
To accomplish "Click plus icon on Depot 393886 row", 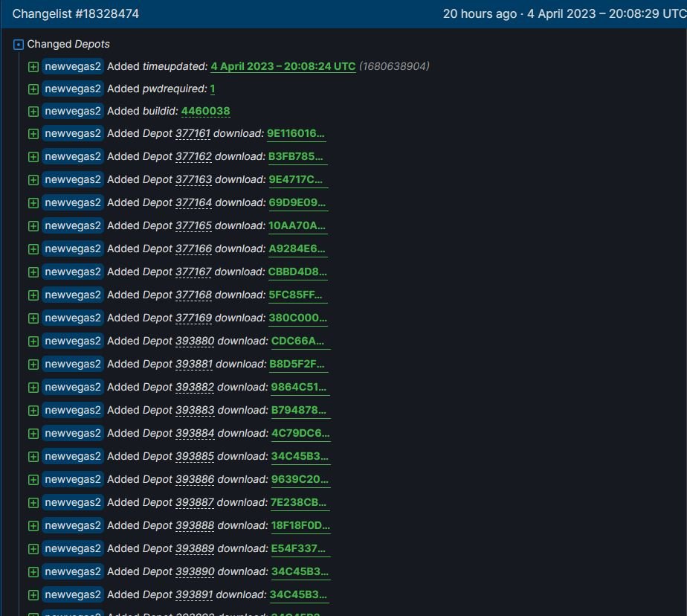I will click(x=33, y=480).
